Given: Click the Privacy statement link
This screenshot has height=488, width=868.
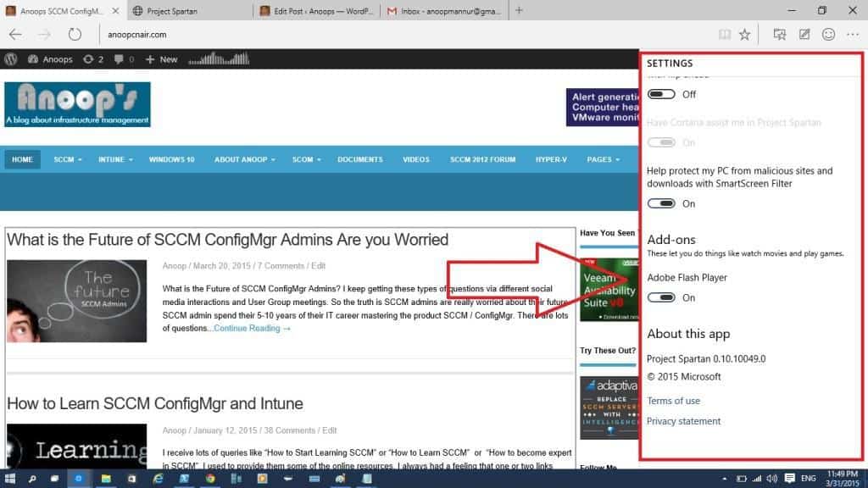Looking at the screenshot, I should [x=683, y=421].
